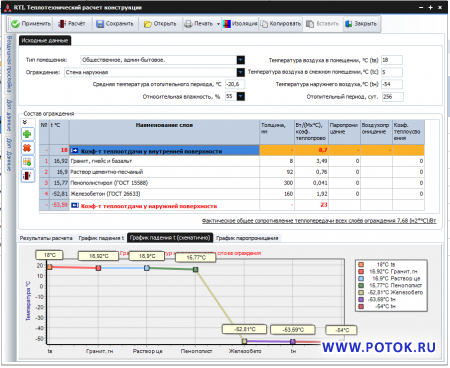This screenshot has width=450, height=368.
Task: Select row Пенополистирол (ГОСТ 15588)
Action: 232,183
